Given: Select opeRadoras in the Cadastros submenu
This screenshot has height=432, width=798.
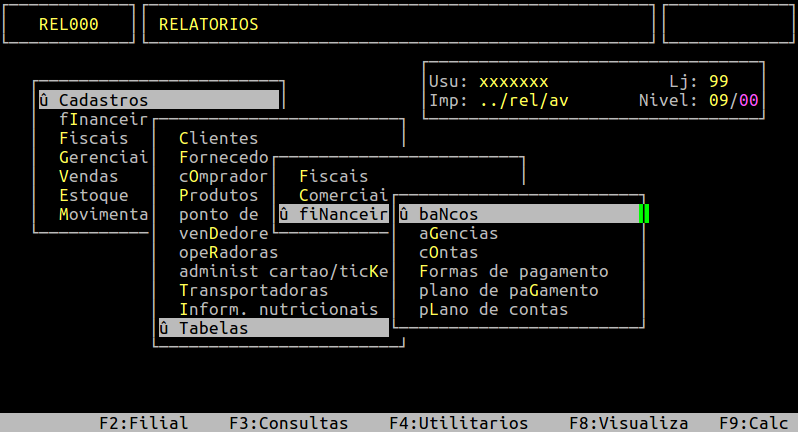Looking at the screenshot, I should coord(228,252).
